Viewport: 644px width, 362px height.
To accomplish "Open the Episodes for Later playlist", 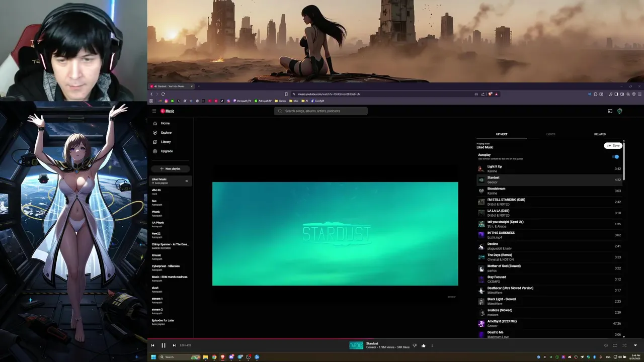I will pyautogui.click(x=171, y=322).
